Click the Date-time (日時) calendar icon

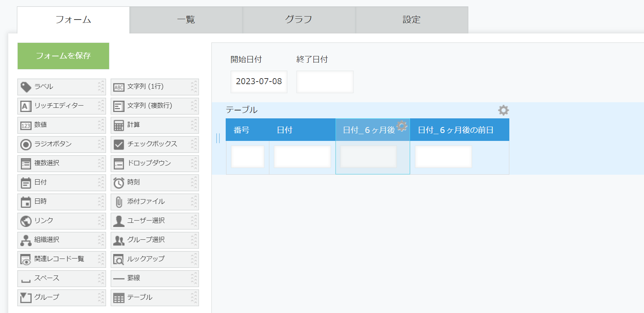click(26, 202)
